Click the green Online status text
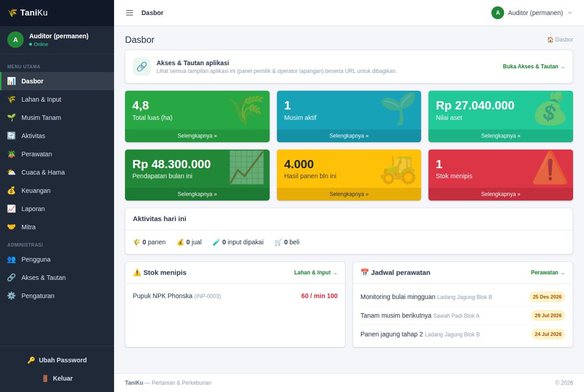584x392 pixels. 41,44
